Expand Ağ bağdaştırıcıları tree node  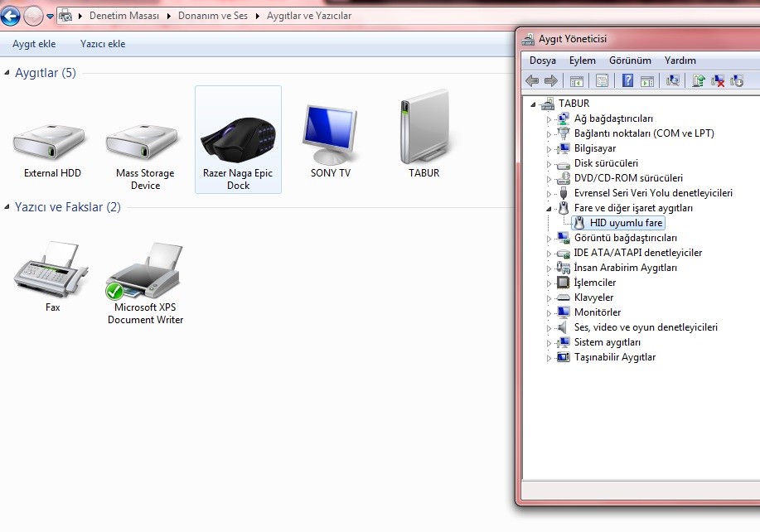click(x=549, y=119)
